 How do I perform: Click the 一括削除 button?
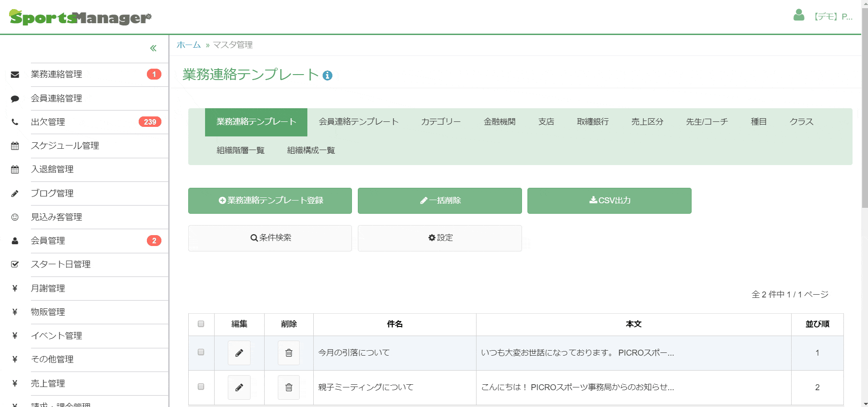[440, 201]
